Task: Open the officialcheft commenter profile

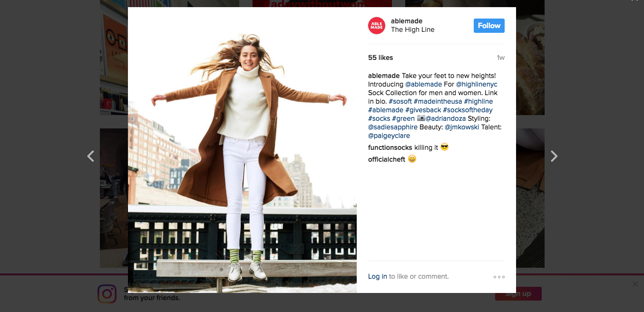Action: click(387, 159)
